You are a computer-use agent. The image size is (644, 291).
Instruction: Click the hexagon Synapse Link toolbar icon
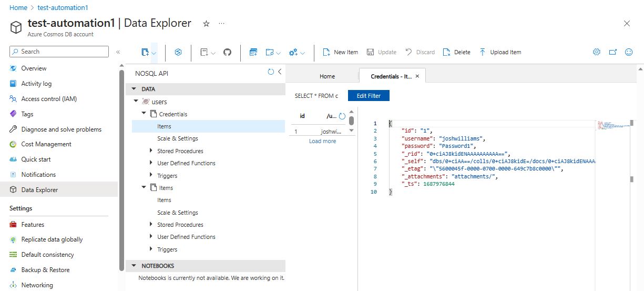click(x=178, y=52)
